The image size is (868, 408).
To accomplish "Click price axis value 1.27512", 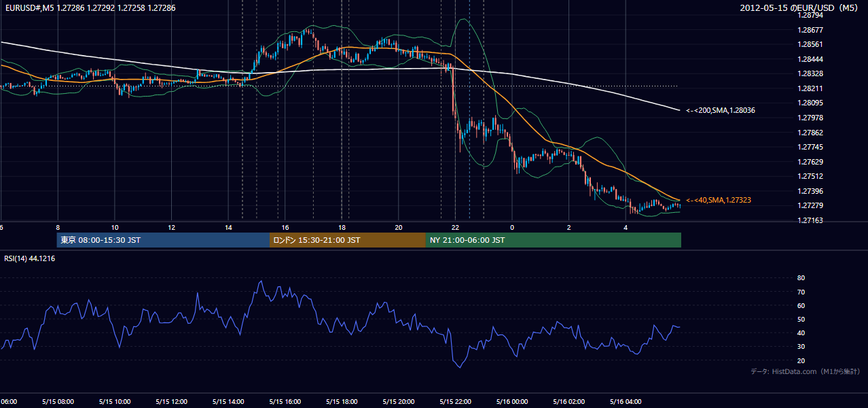I will 810,177.
